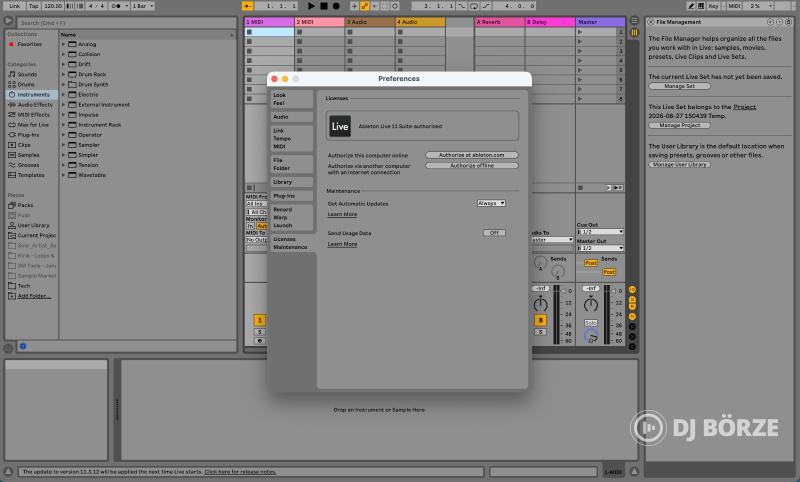Open File Folder preferences tab
The image size is (800, 482).
coord(291,164)
